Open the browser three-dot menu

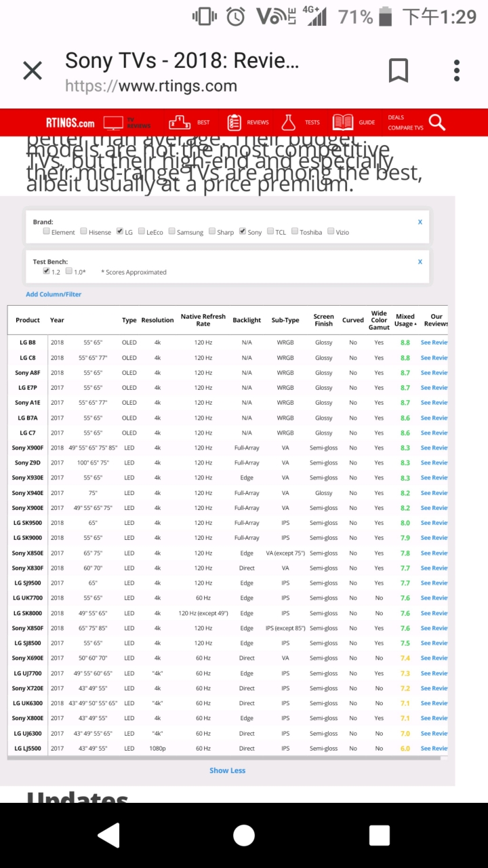point(457,71)
